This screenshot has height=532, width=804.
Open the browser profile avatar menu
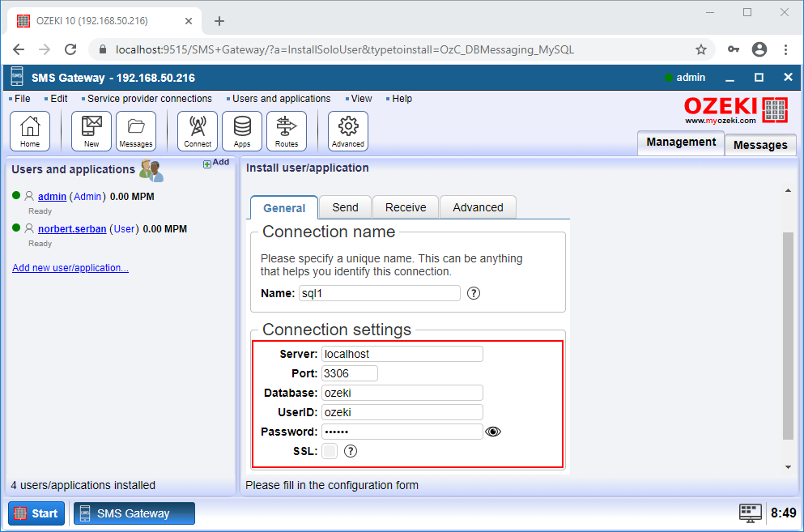(759, 49)
